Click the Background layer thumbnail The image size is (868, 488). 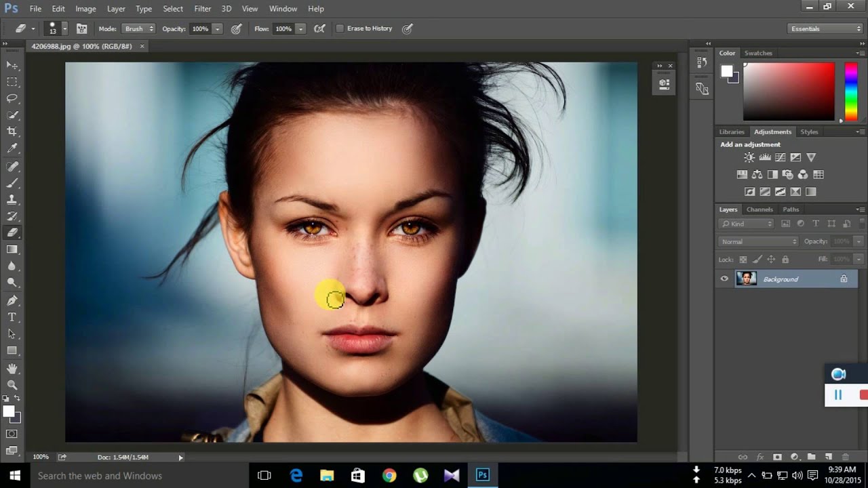click(x=747, y=279)
